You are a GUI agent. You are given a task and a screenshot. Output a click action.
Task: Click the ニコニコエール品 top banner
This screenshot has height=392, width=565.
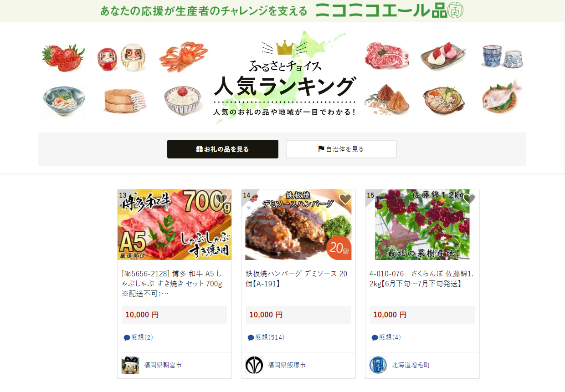[282, 11]
